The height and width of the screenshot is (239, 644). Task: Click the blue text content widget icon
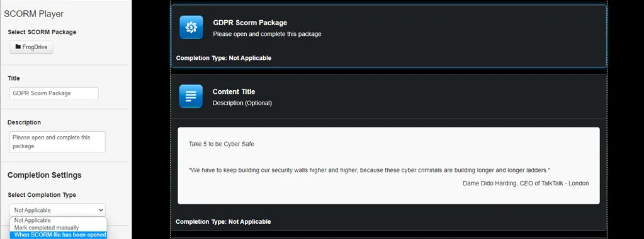(x=191, y=96)
